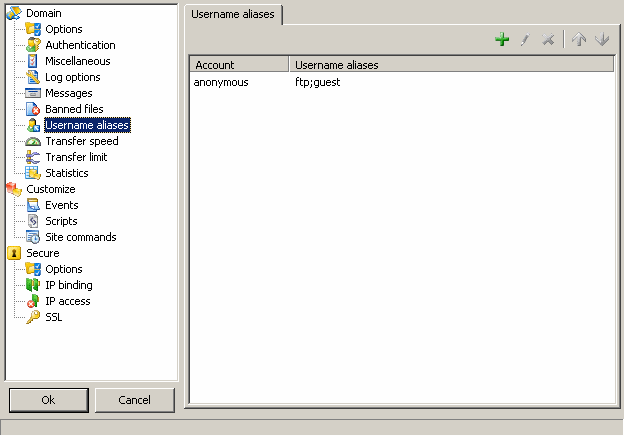Image resolution: width=624 pixels, height=436 pixels.
Task: Select the Domain tree node
Action: tap(44, 13)
